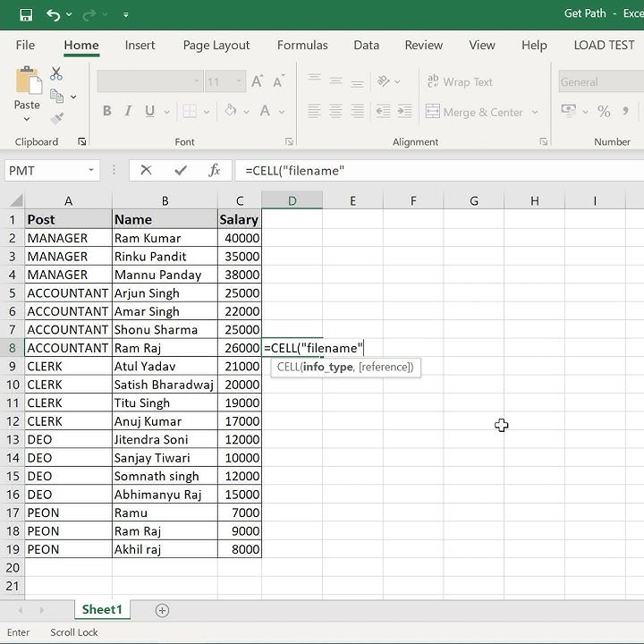Expand underline style dropdown arrow
This screenshot has height=644, width=644.
click(x=166, y=112)
